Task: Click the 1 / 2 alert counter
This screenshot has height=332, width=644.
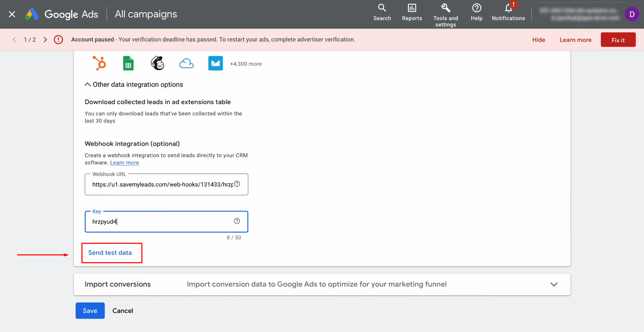Action: tap(30, 39)
